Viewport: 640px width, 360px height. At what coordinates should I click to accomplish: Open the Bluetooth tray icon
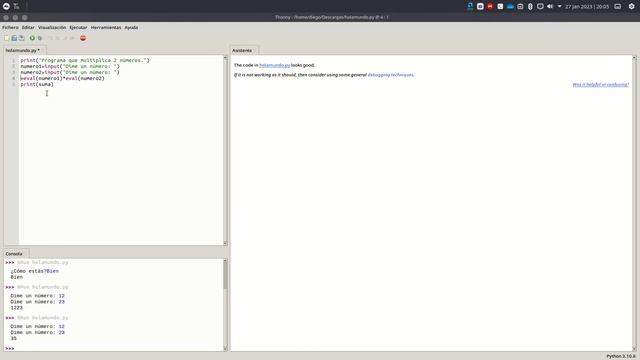(x=530, y=6)
